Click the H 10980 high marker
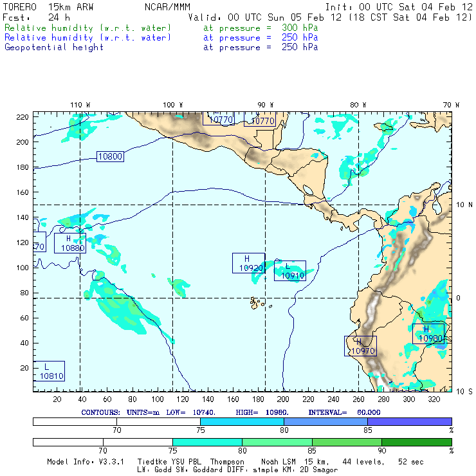Viewport: 476px width, 476px height. (428, 334)
